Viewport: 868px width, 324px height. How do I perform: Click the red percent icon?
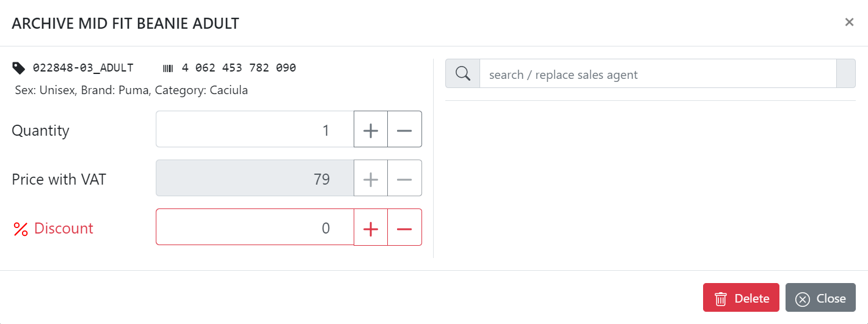(21, 229)
